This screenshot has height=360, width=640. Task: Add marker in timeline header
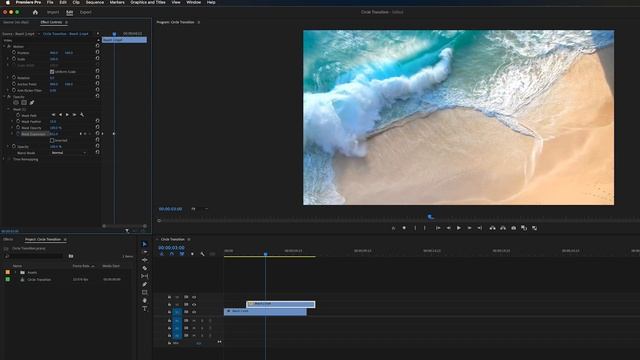(x=192, y=254)
